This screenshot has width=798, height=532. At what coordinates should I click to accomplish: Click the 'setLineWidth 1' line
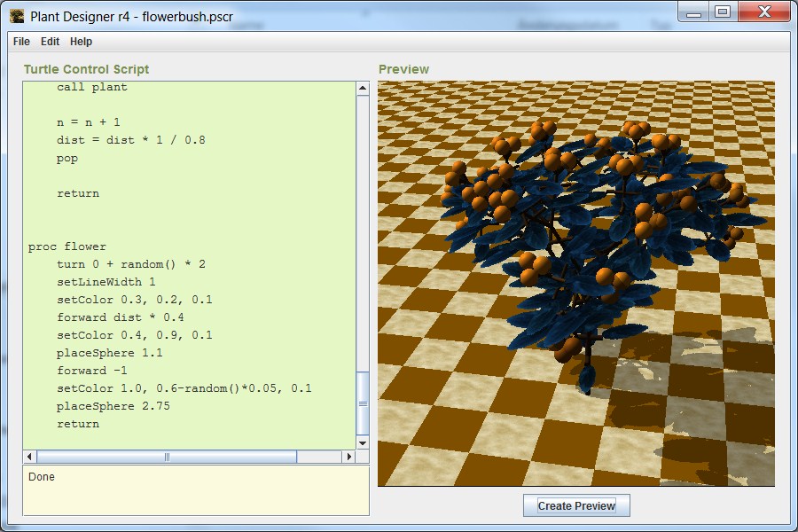point(106,282)
